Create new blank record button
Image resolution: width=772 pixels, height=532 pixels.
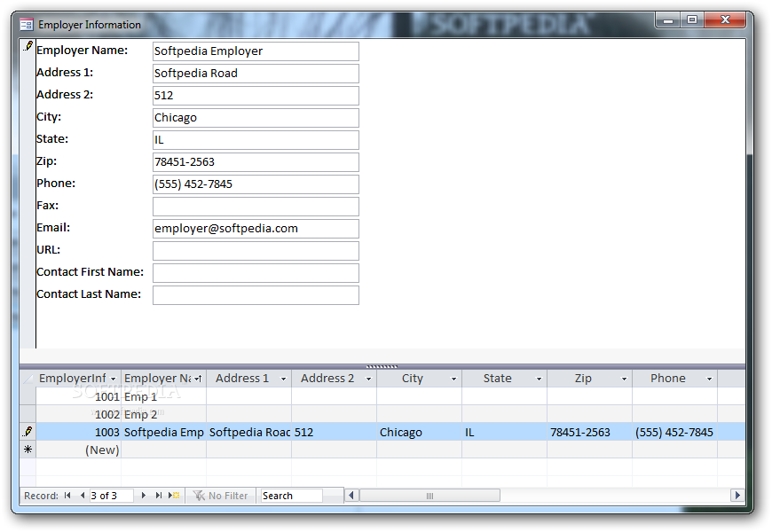pyautogui.click(x=174, y=496)
